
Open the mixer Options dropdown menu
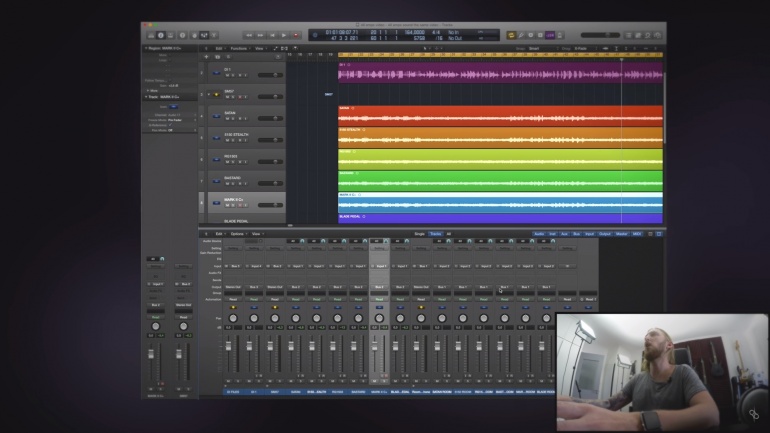click(238, 233)
